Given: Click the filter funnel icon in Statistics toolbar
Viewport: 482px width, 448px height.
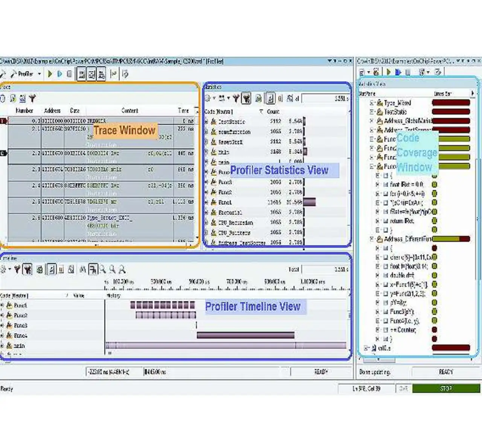Looking at the screenshot, I should (236, 99).
